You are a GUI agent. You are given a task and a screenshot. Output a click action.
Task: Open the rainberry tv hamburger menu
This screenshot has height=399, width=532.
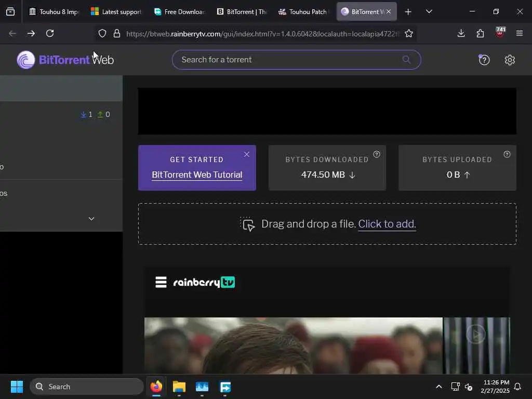[161, 282]
